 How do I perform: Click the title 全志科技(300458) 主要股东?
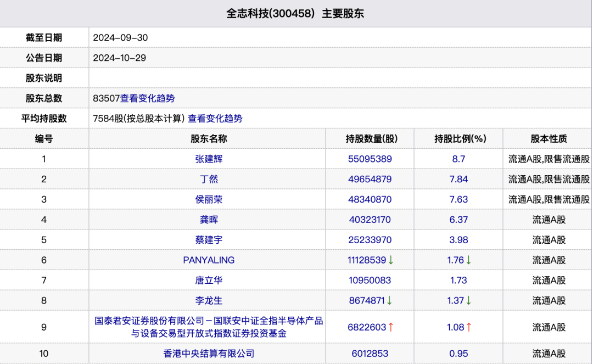coord(295,14)
